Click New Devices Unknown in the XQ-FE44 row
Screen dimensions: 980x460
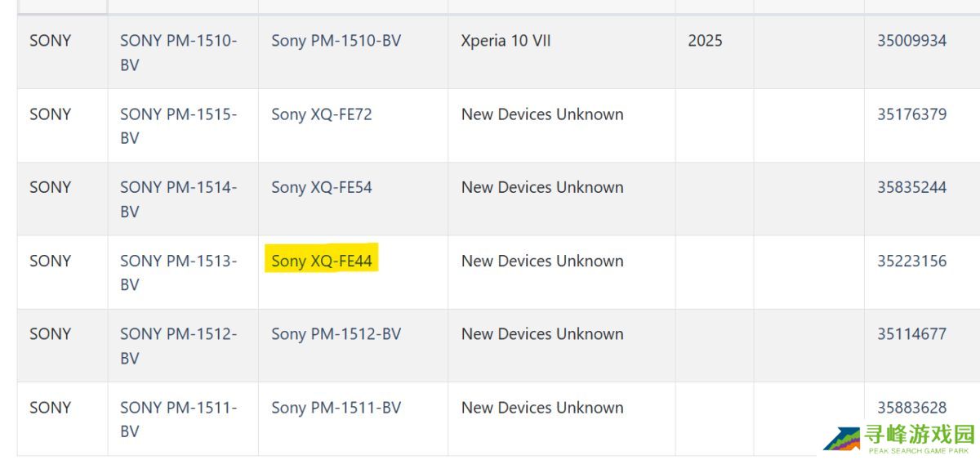[542, 261]
